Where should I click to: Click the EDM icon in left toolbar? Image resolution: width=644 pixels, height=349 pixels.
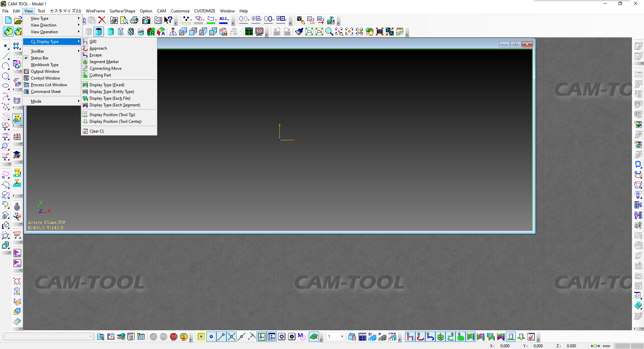(x=17, y=253)
